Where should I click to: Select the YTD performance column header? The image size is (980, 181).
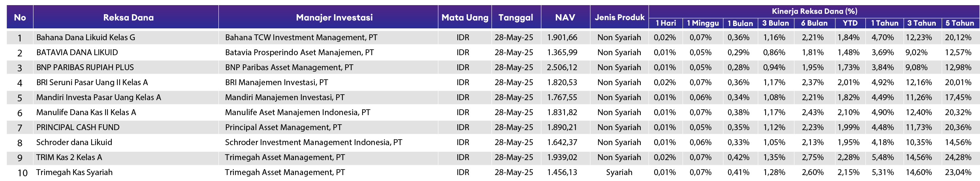850,23
